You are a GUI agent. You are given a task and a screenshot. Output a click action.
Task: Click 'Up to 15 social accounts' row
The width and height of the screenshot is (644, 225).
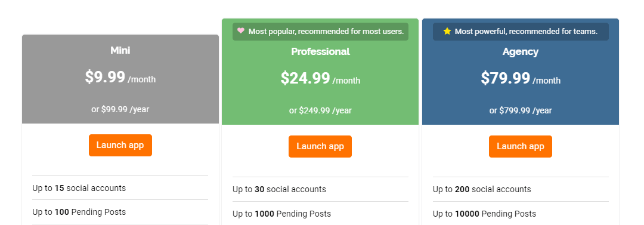tap(120, 188)
